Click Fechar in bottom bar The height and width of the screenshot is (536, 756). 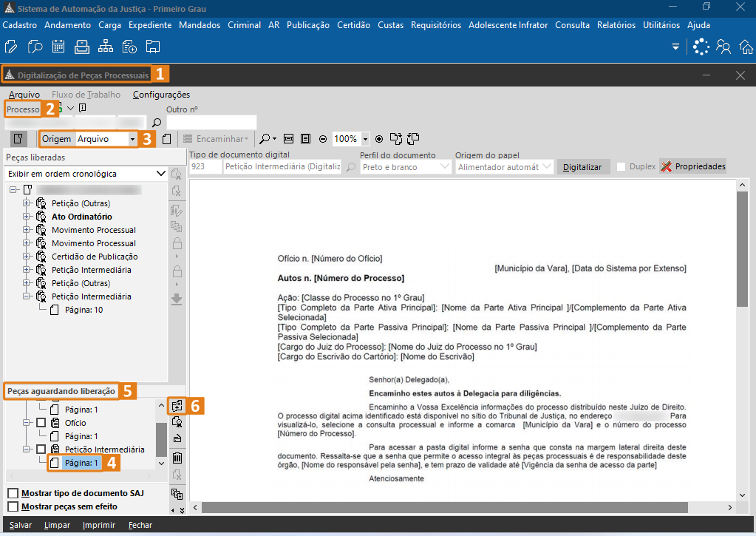140,525
